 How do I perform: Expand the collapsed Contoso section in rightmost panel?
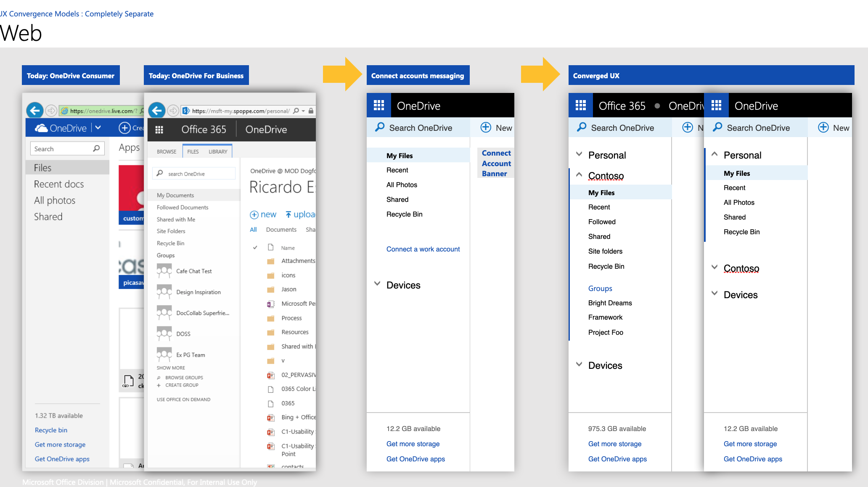715,267
